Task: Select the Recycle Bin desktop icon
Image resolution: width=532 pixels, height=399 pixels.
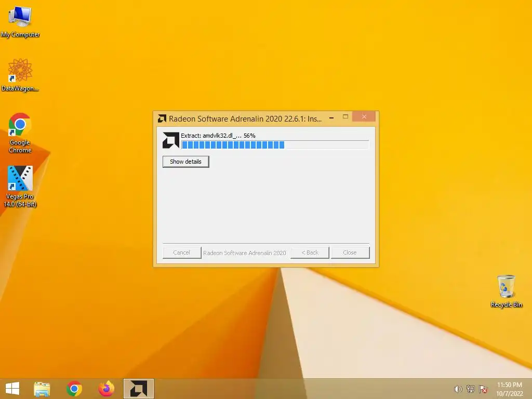Action: tap(506, 291)
